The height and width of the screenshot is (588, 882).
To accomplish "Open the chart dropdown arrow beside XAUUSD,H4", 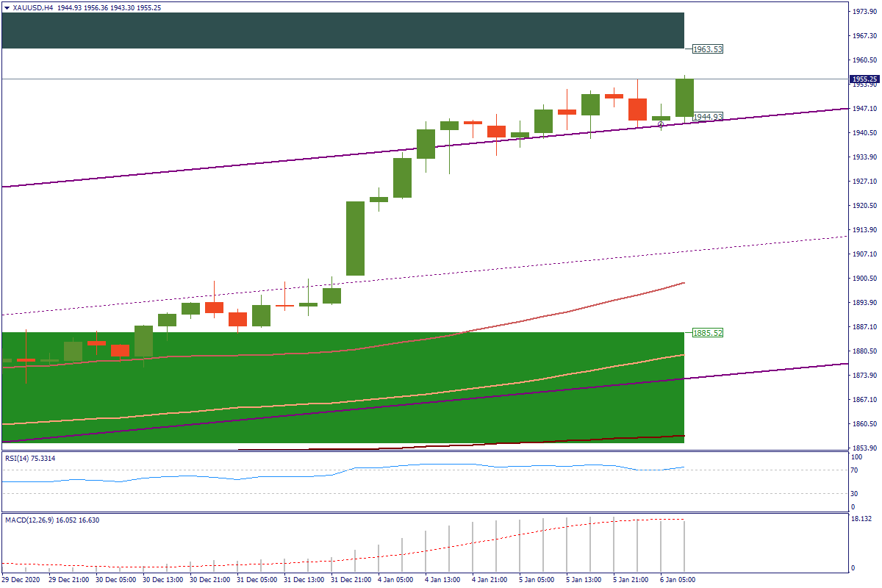I will [x=7, y=7].
